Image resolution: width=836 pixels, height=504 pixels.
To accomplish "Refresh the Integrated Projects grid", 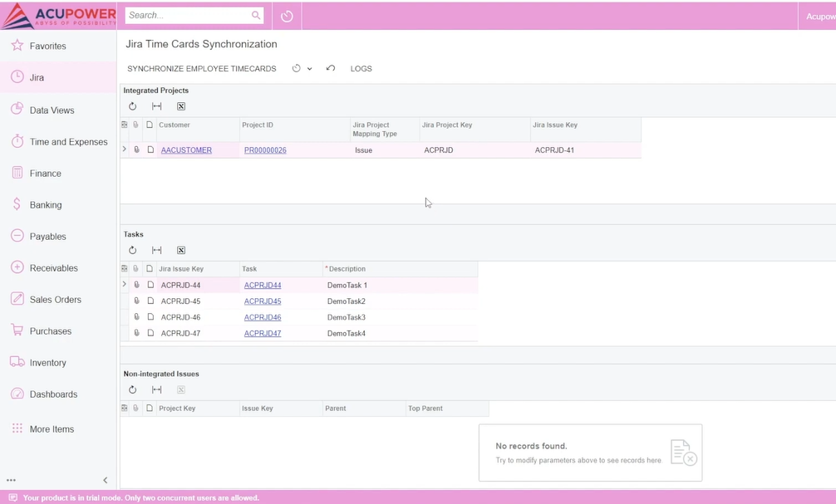I will pyautogui.click(x=132, y=106).
